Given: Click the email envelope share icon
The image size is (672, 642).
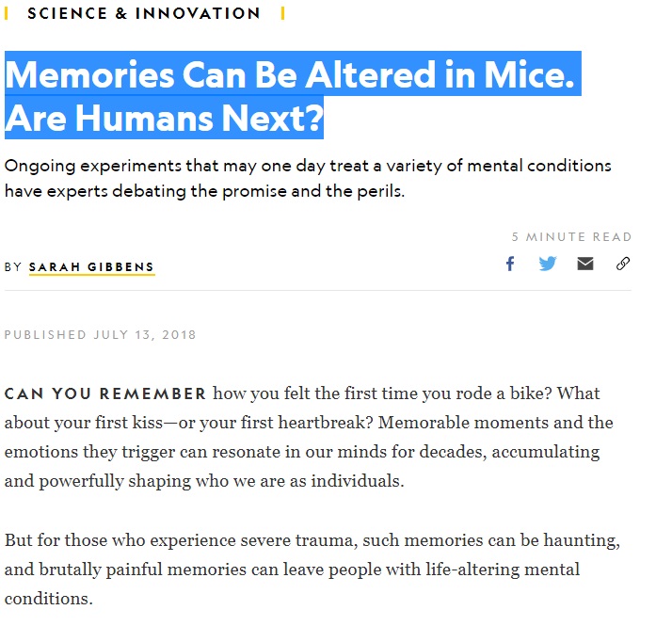Looking at the screenshot, I should [585, 264].
